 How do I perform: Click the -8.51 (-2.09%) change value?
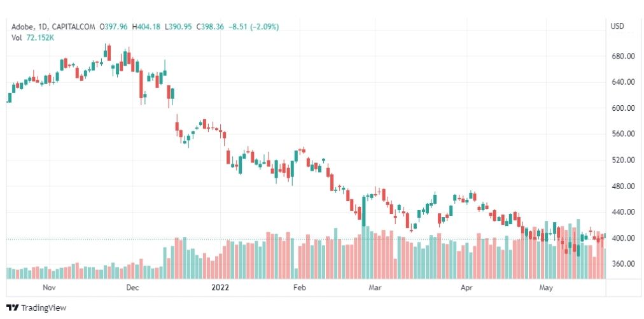(253, 27)
